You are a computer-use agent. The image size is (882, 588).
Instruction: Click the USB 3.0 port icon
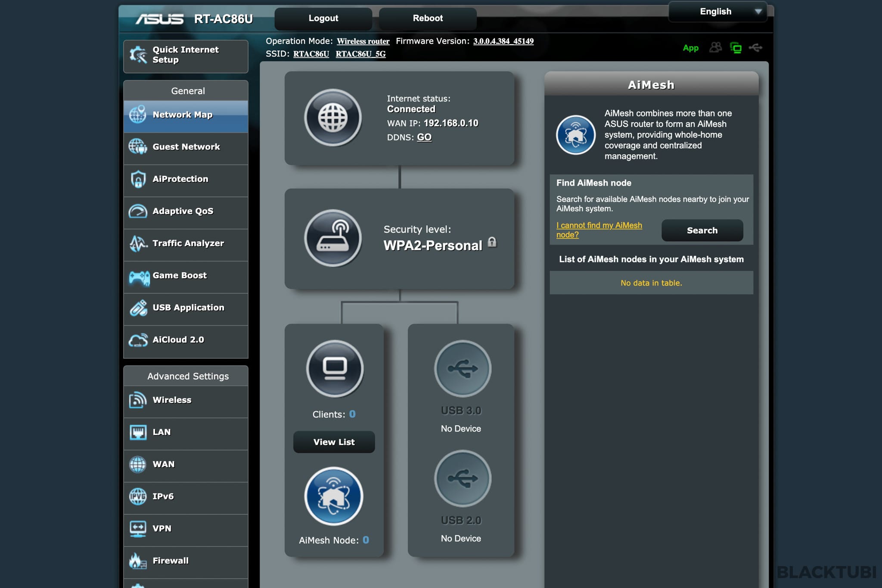462,368
